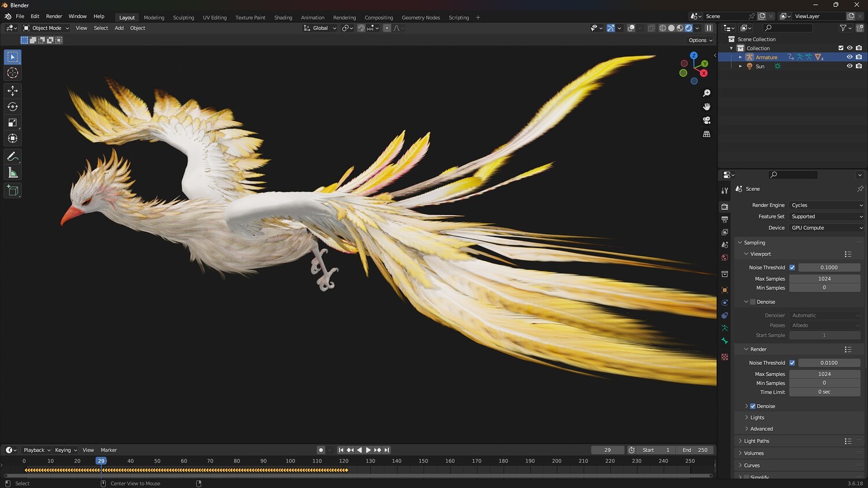The width and height of the screenshot is (868, 488).
Task: Open the Render menu
Action: pos(54,16)
